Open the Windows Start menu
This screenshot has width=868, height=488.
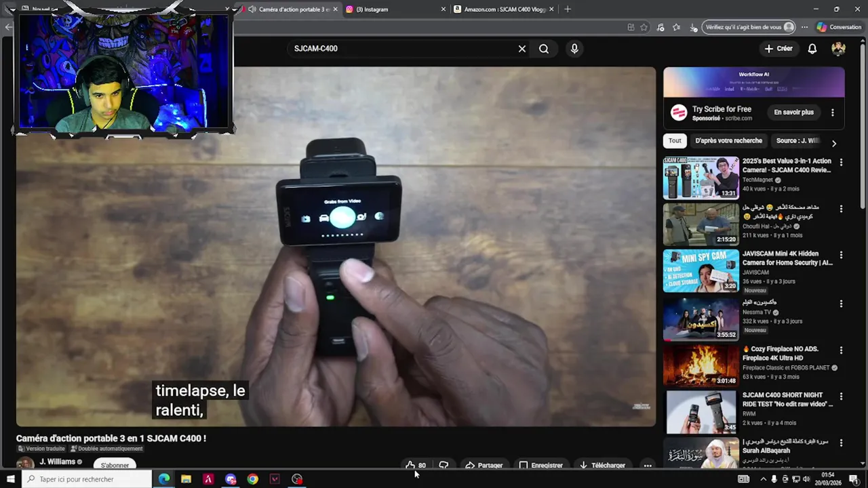[x=11, y=479]
